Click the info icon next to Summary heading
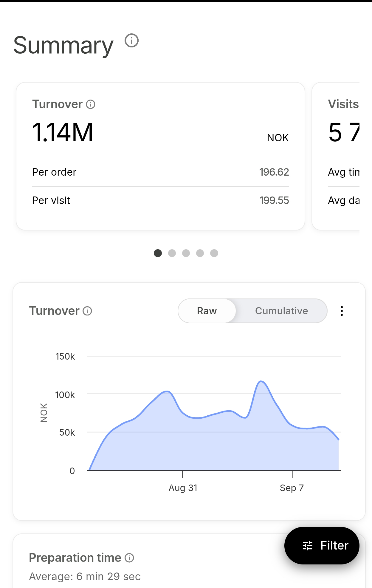 click(x=131, y=41)
